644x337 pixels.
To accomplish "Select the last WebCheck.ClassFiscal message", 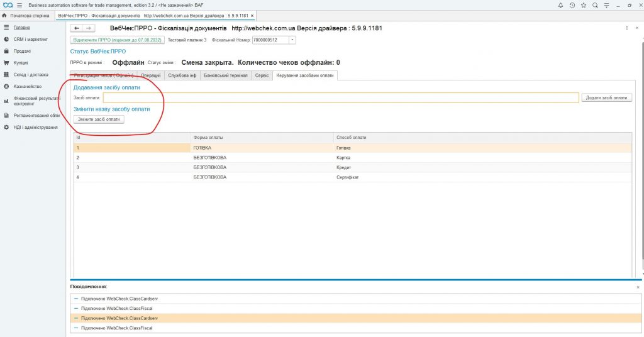I will (356, 328).
